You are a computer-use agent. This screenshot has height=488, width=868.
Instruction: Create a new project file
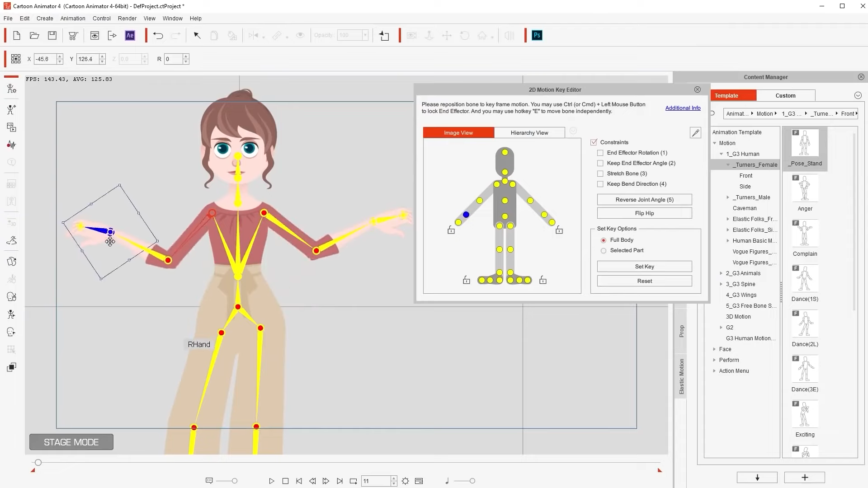[17, 36]
